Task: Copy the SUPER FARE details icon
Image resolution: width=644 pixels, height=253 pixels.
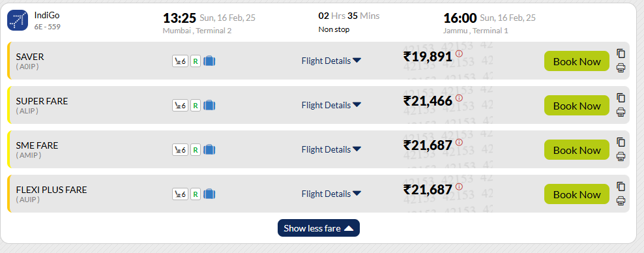Action: pyautogui.click(x=621, y=98)
